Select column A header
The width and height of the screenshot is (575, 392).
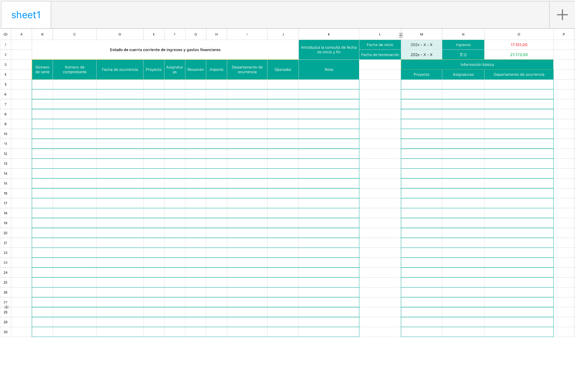coord(21,34)
